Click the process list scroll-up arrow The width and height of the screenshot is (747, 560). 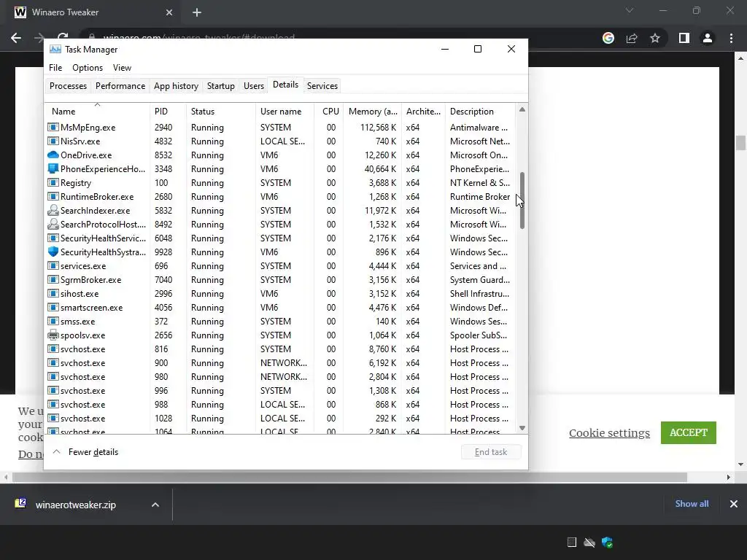[x=522, y=109]
